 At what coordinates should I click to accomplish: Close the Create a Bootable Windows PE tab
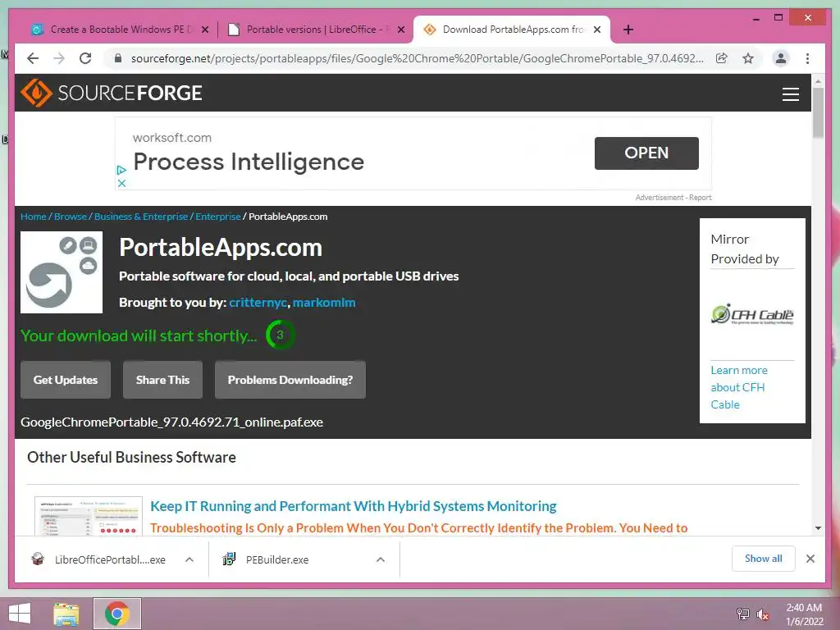click(204, 30)
